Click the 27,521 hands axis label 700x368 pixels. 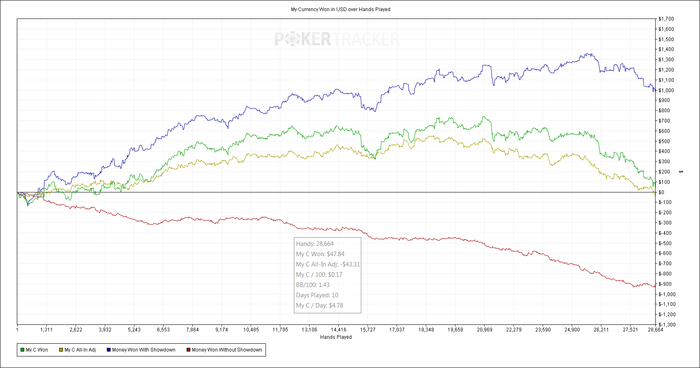pyautogui.click(x=630, y=330)
